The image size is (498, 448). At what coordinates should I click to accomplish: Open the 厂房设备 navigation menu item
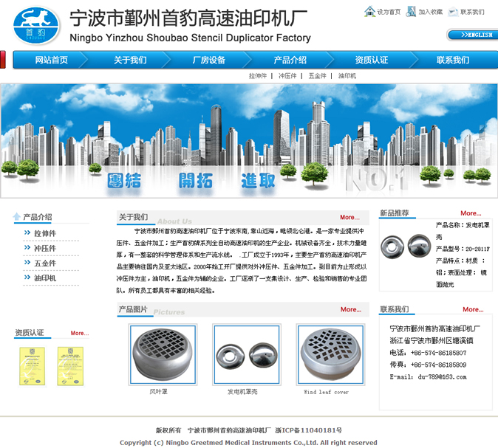[x=208, y=60]
